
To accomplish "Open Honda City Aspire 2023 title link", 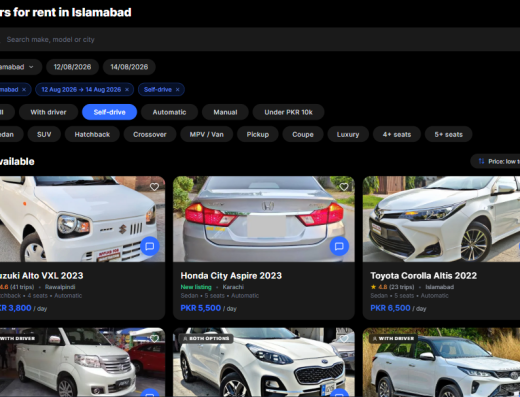I will tap(231, 276).
